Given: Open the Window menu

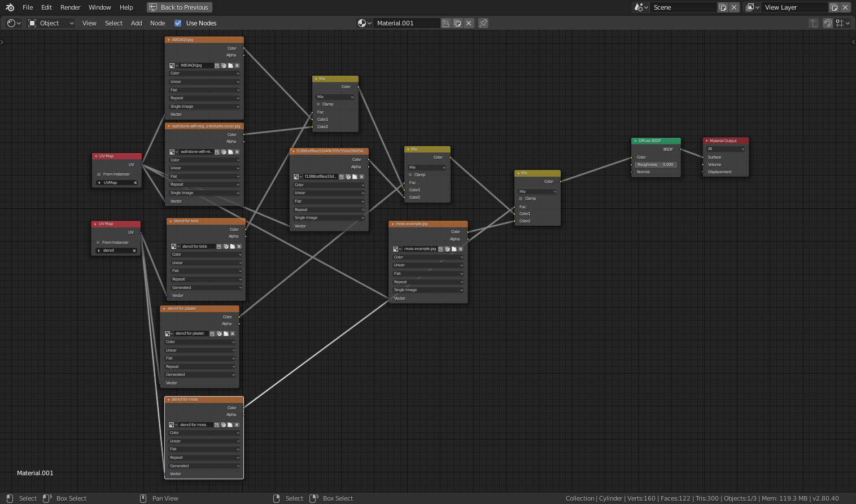Looking at the screenshot, I should click(100, 7).
